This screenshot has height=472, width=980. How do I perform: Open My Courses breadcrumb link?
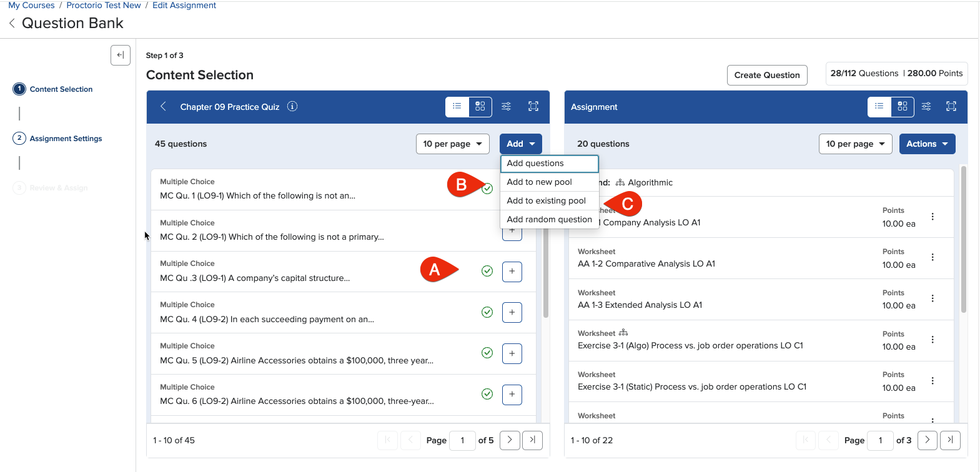point(31,5)
